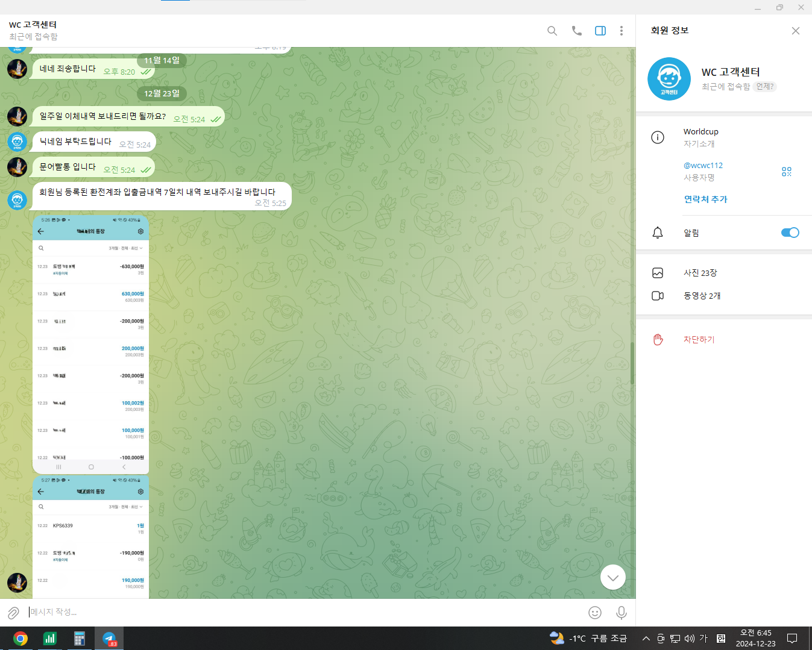Jump to latest messages with down arrow

[612, 577]
